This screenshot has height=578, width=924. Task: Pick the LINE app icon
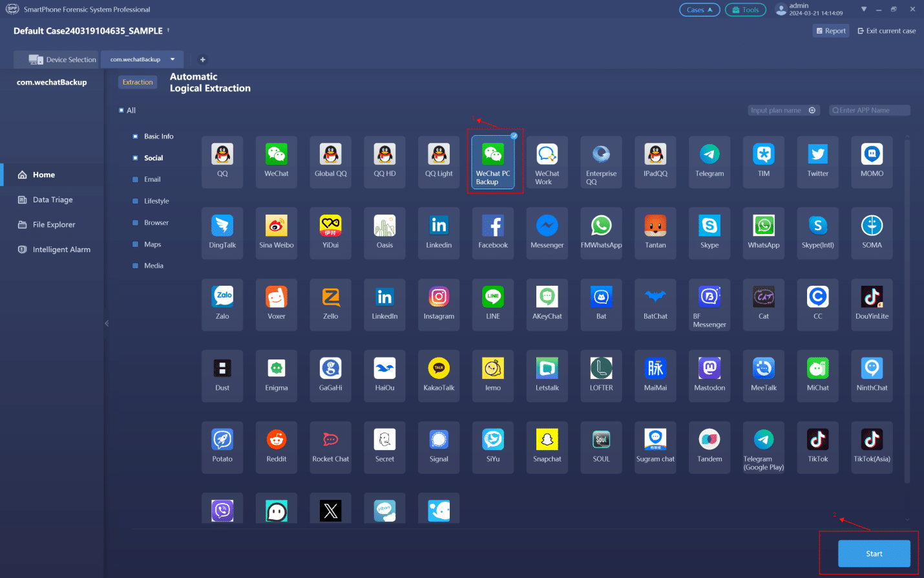pyautogui.click(x=493, y=305)
